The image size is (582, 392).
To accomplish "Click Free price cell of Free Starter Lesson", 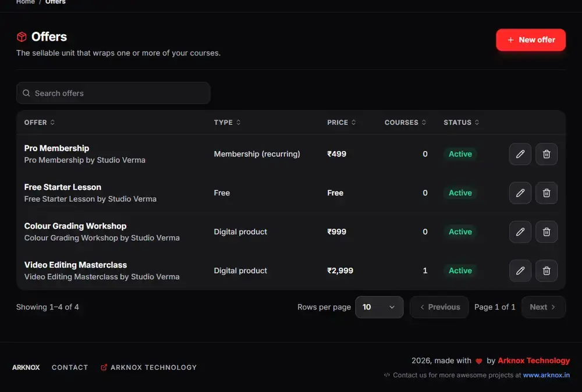I will coord(335,193).
